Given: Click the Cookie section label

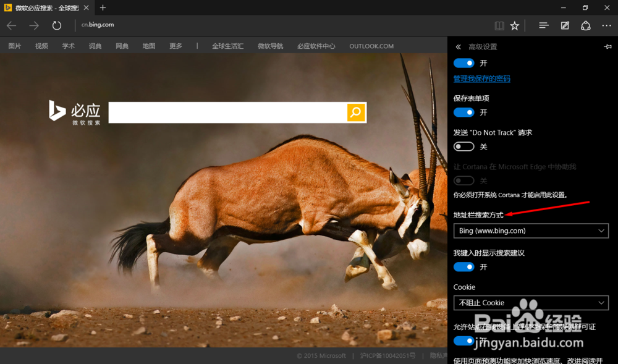Looking at the screenshot, I should [x=464, y=287].
